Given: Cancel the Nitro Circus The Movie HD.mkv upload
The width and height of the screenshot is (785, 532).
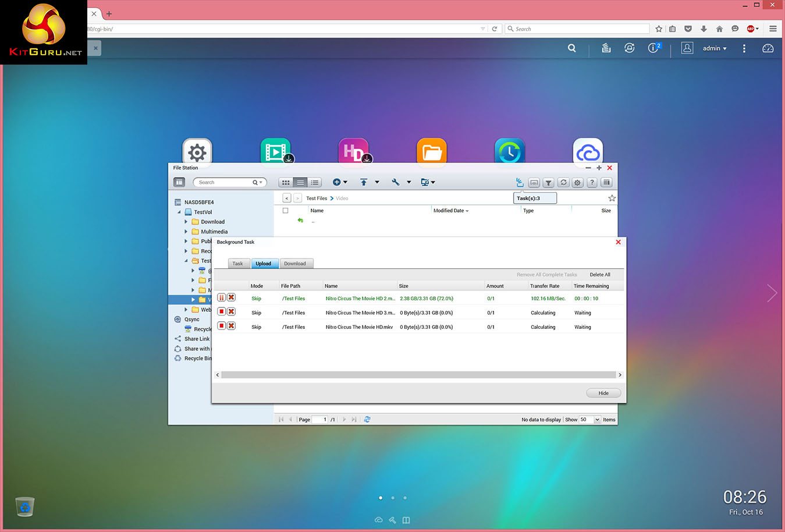Looking at the screenshot, I should tap(231, 326).
